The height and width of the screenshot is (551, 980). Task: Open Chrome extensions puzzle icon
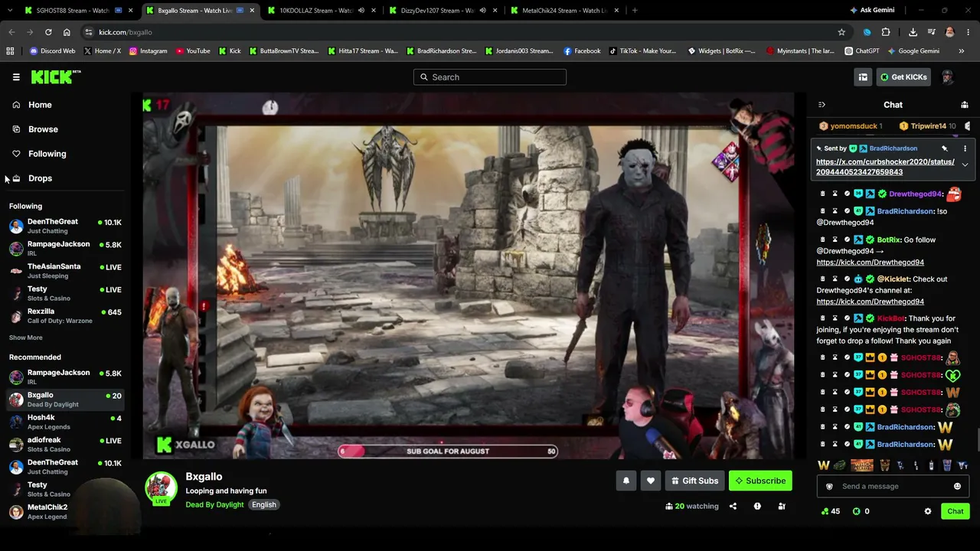(x=886, y=32)
